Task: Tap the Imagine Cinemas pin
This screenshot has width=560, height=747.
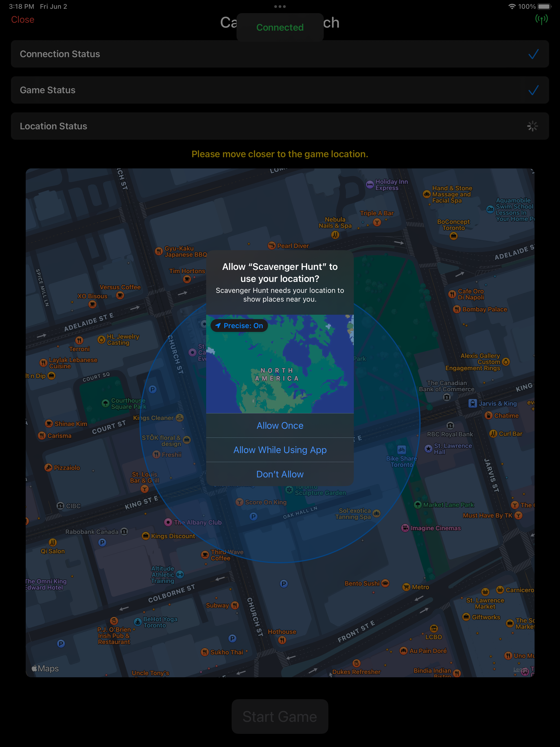Action: coord(405,528)
